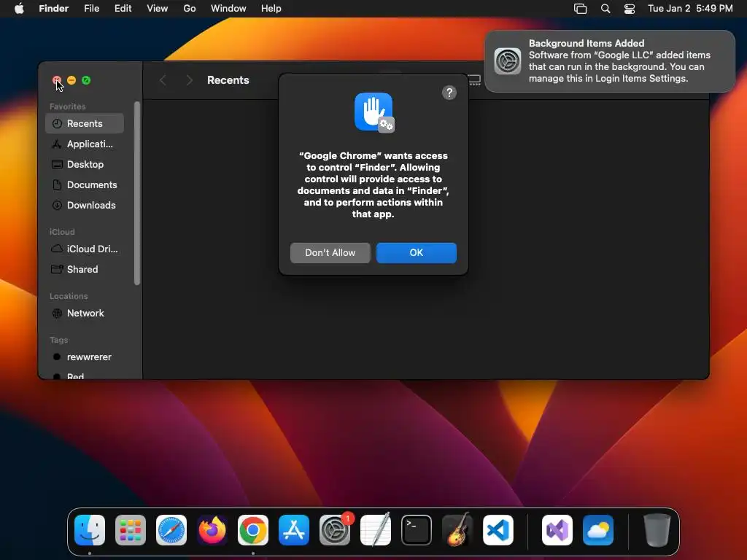Zoom the Finder window with green button
Viewport: 747px width, 560px height.
click(x=86, y=80)
